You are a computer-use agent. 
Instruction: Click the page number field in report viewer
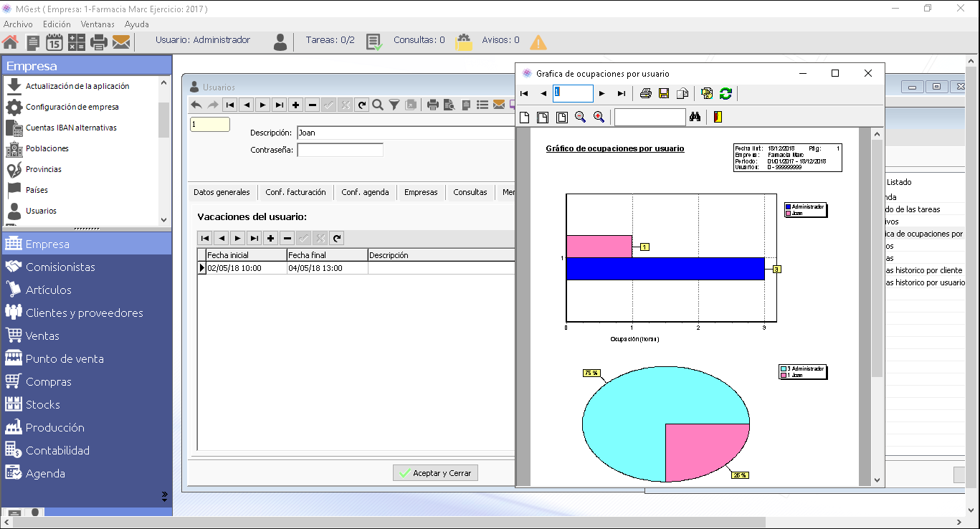pyautogui.click(x=573, y=93)
